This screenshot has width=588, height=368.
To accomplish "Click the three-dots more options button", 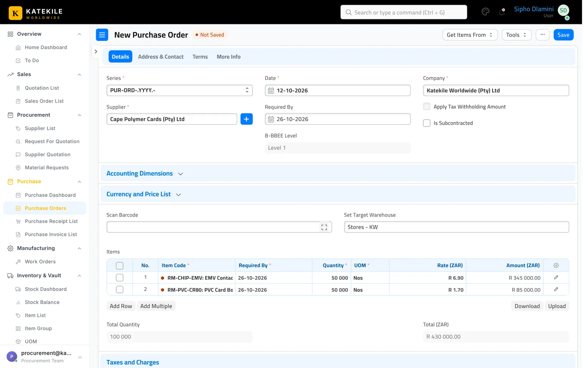I will 542,35.
